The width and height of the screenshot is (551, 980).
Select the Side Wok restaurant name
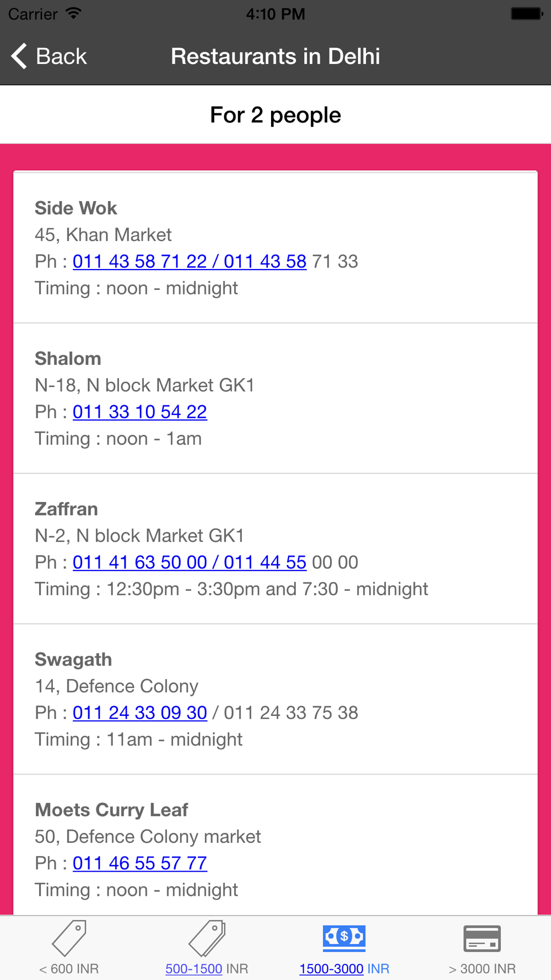point(76,208)
